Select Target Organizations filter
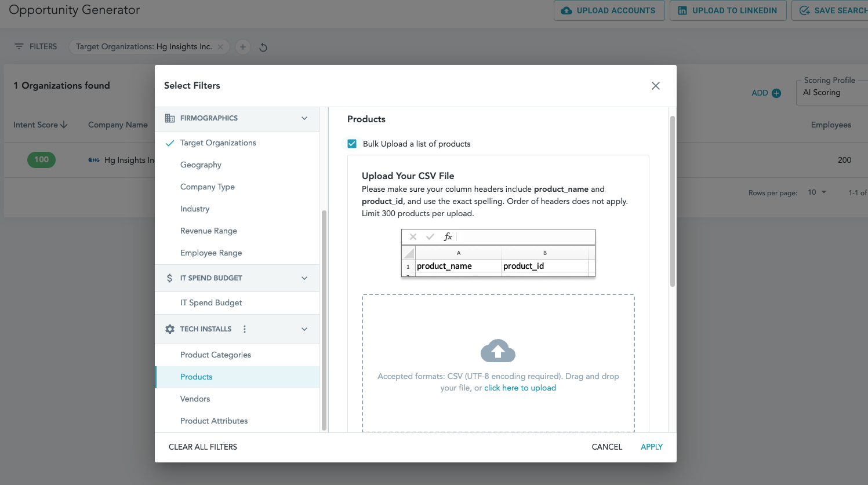Screen dimensions: 868x485 (238, 143)
